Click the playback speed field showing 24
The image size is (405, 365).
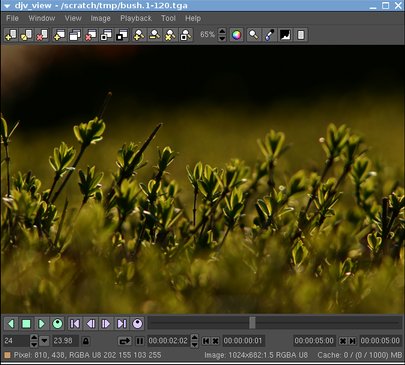[16, 341]
